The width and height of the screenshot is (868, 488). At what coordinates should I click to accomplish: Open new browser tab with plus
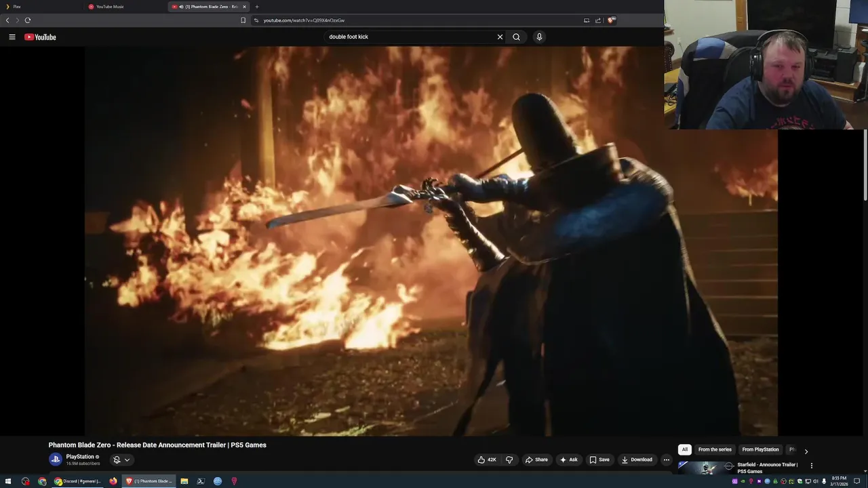point(256,7)
